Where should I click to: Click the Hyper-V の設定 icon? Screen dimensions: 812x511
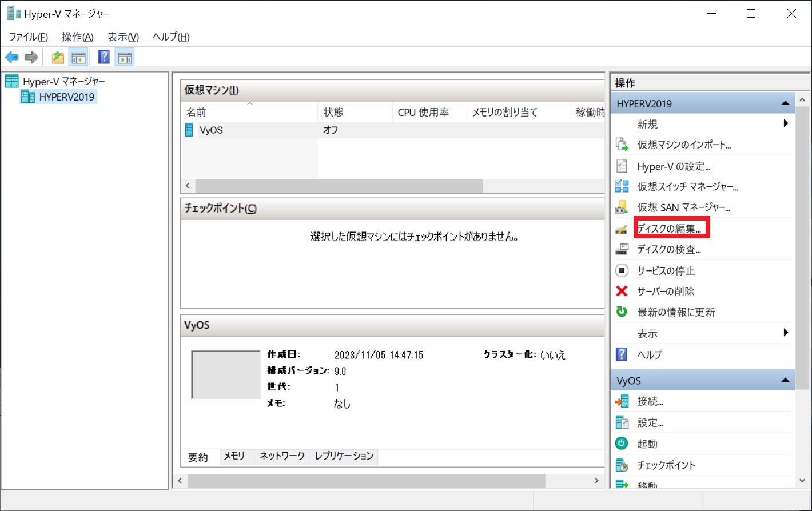pyautogui.click(x=622, y=166)
